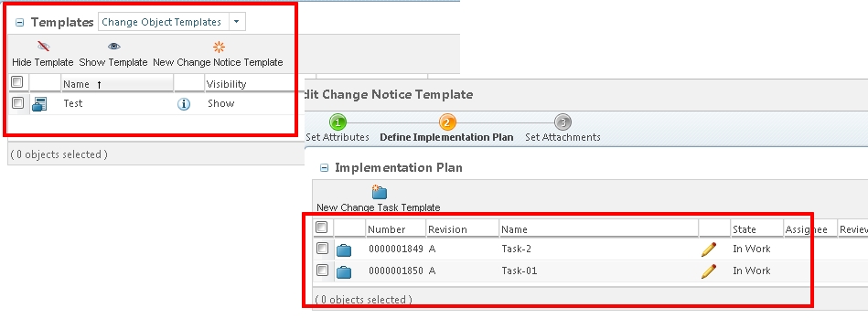Check the Task-01 row checkbox
This screenshot has height=329, width=868.
322,270
